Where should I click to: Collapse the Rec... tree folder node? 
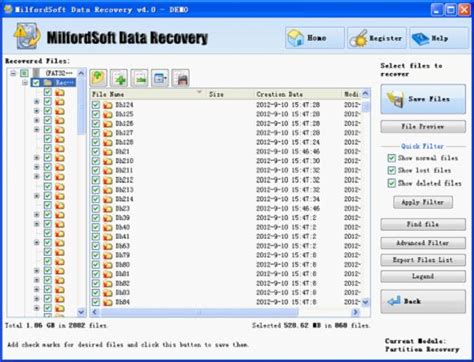tap(25, 82)
